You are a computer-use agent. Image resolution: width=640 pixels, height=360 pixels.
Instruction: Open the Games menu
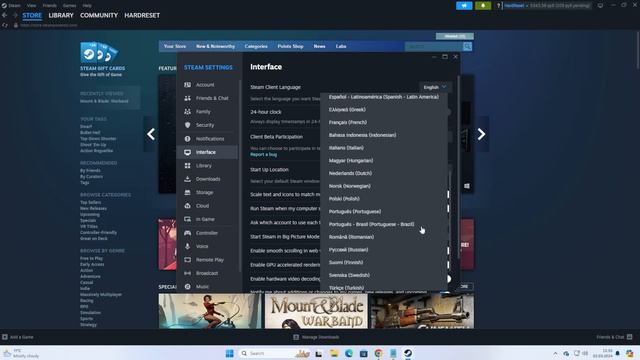[x=69, y=6]
